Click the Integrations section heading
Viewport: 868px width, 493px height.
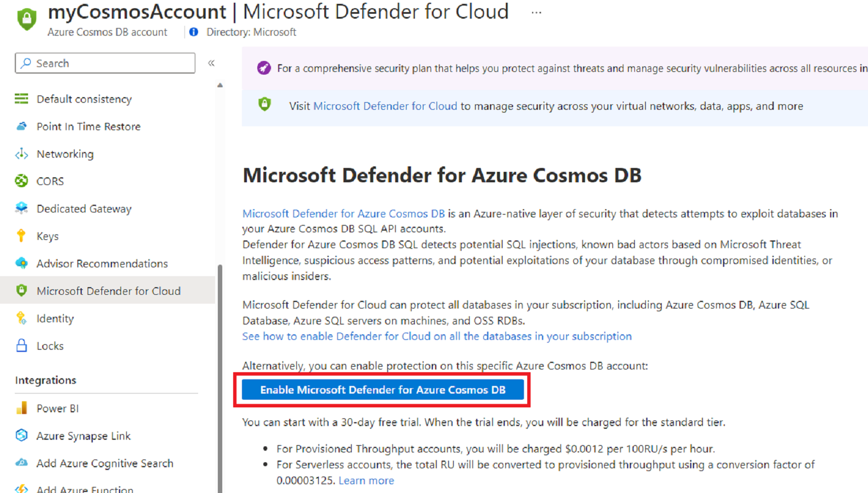pos(46,380)
